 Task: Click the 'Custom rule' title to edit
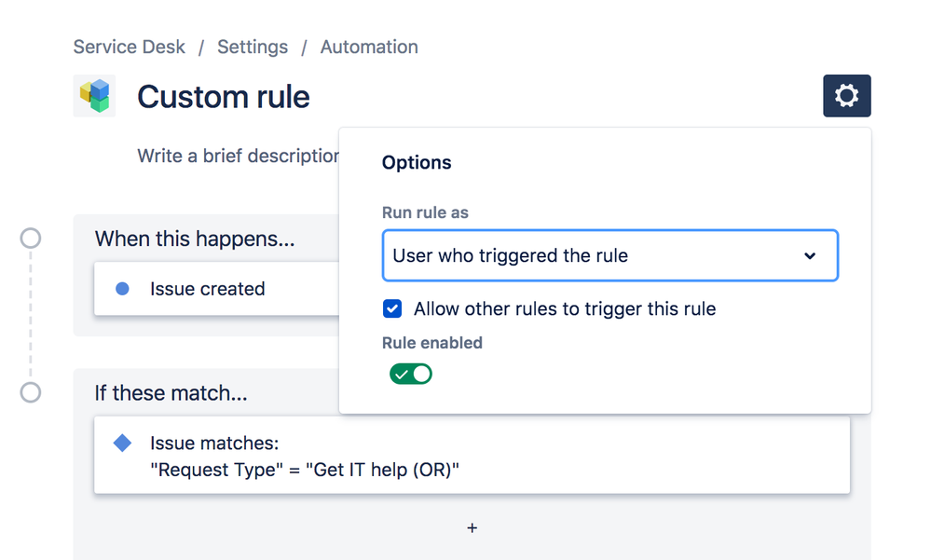click(224, 97)
